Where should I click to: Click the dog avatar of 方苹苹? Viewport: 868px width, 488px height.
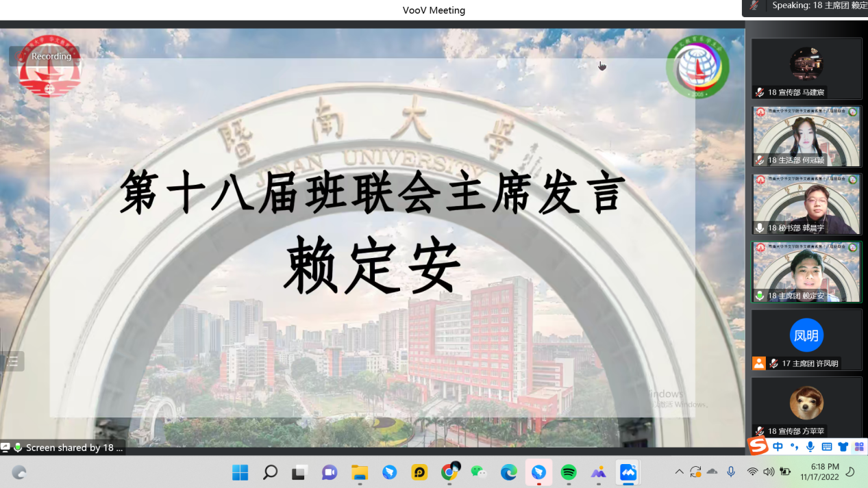(x=806, y=402)
